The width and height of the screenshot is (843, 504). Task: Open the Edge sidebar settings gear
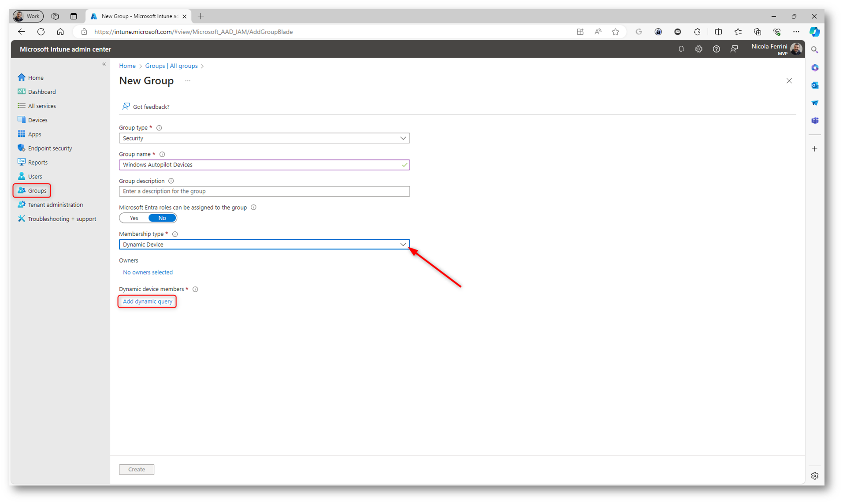point(815,476)
